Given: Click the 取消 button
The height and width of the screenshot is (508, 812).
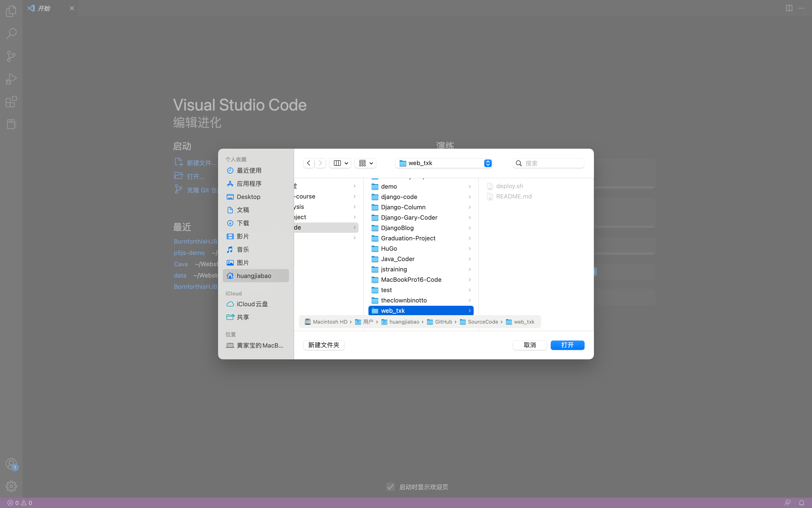Looking at the screenshot, I should point(530,345).
